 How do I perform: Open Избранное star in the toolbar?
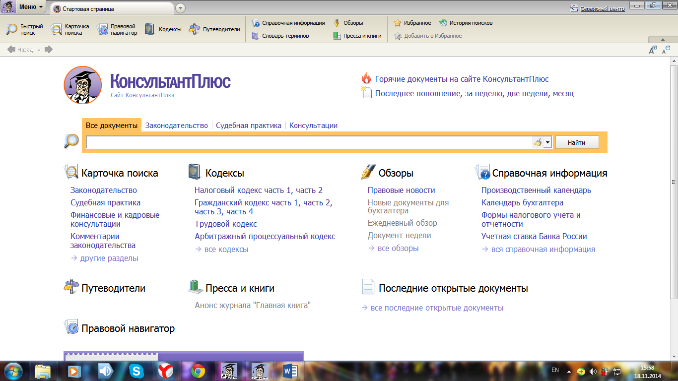413,23
